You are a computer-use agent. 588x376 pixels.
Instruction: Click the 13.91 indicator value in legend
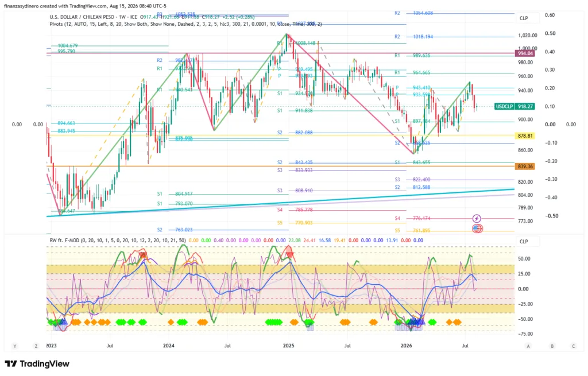point(392,241)
